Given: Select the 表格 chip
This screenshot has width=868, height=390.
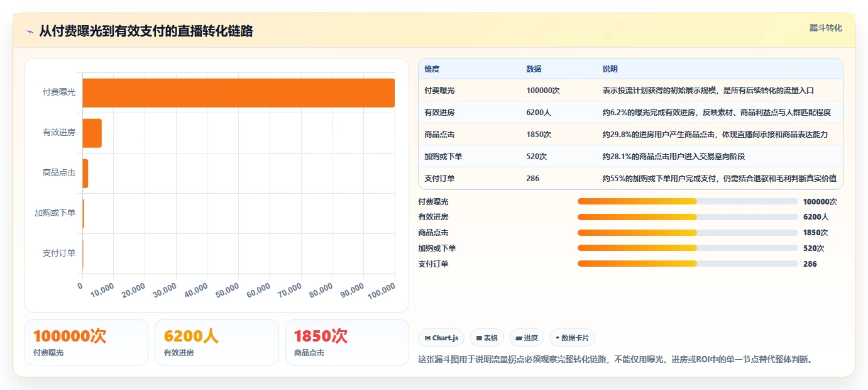Looking at the screenshot, I should (487, 338).
